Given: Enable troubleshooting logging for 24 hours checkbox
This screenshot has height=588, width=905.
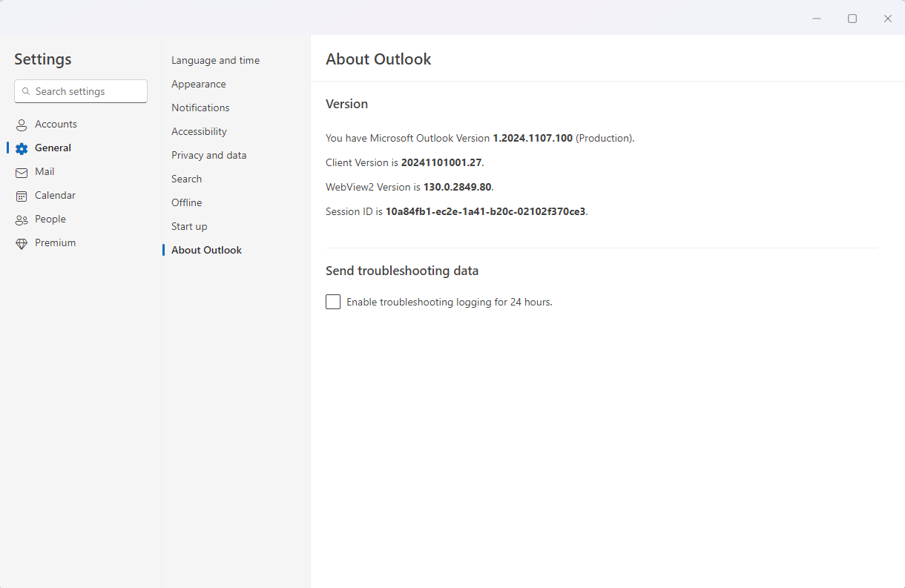Looking at the screenshot, I should tap(333, 302).
